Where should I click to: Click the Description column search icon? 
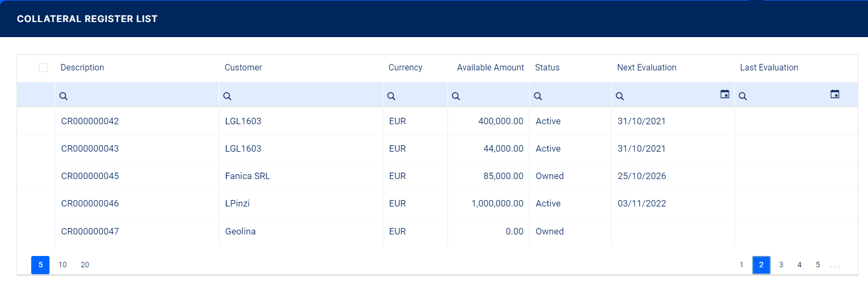coord(63,96)
